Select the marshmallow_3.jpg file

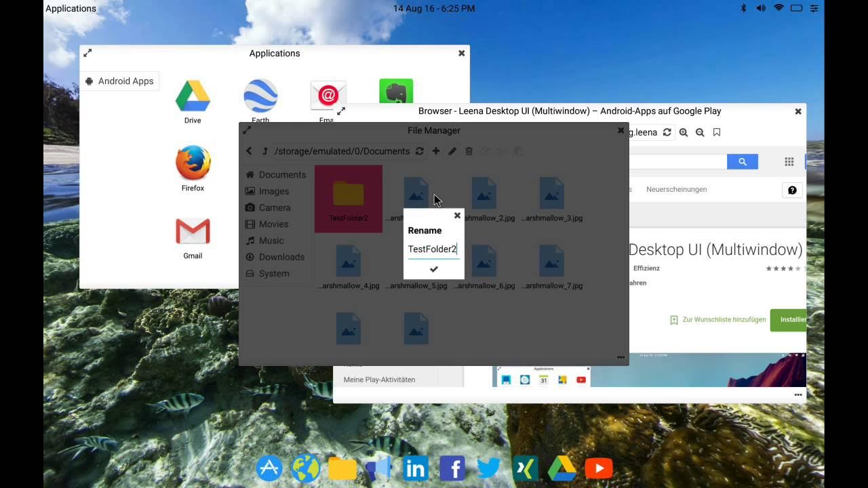[552, 199]
